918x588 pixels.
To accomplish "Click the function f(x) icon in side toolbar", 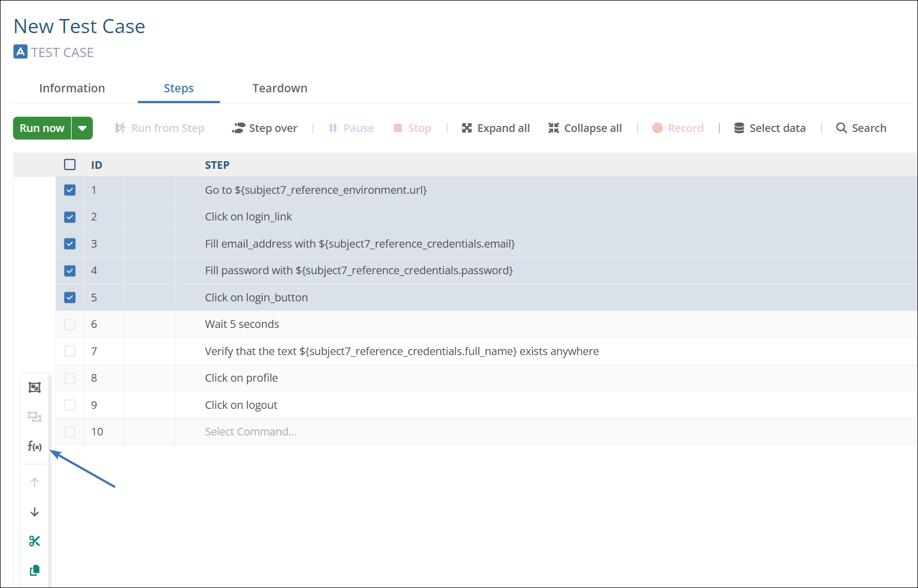I will coord(35,446).
